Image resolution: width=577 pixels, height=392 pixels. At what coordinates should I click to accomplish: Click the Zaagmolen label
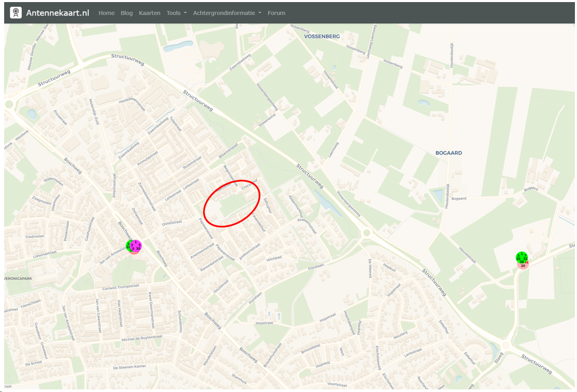coord(42,200)
